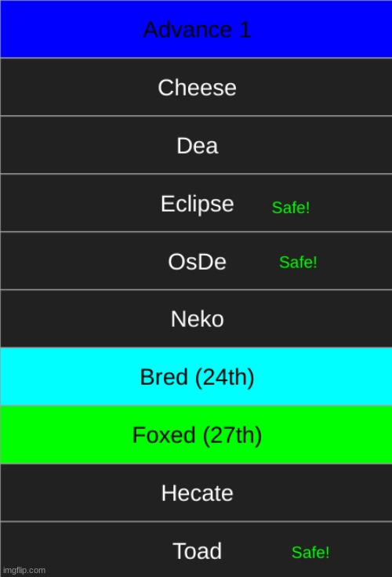Click the Toad name

click(198, 551)
